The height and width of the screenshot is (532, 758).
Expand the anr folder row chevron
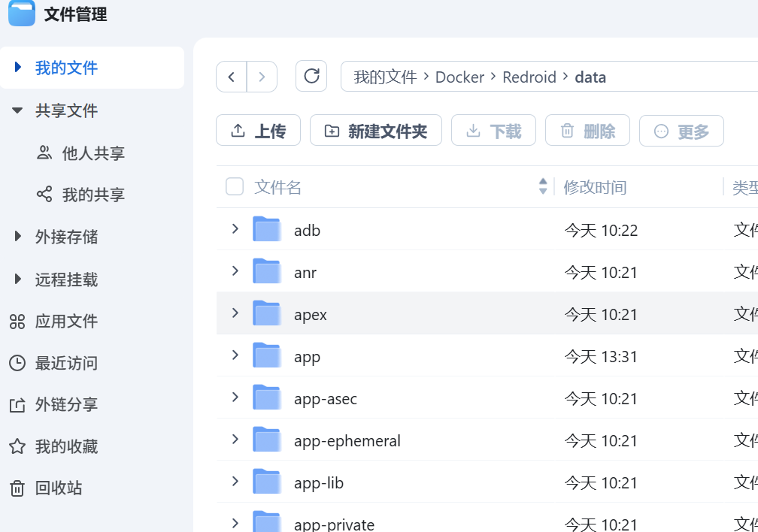[x=235, y=271]
